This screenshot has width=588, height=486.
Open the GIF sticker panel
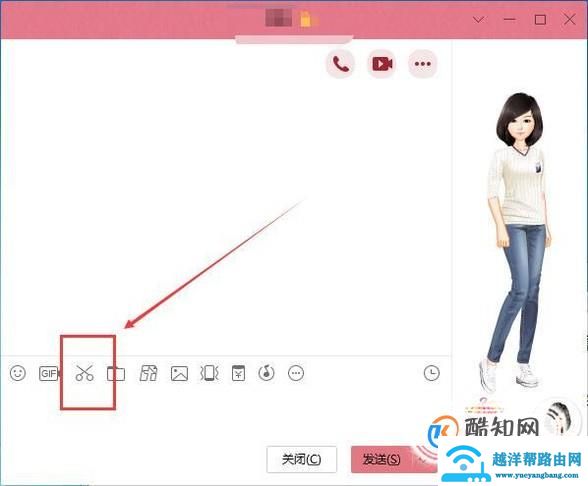tap(49, 374)
